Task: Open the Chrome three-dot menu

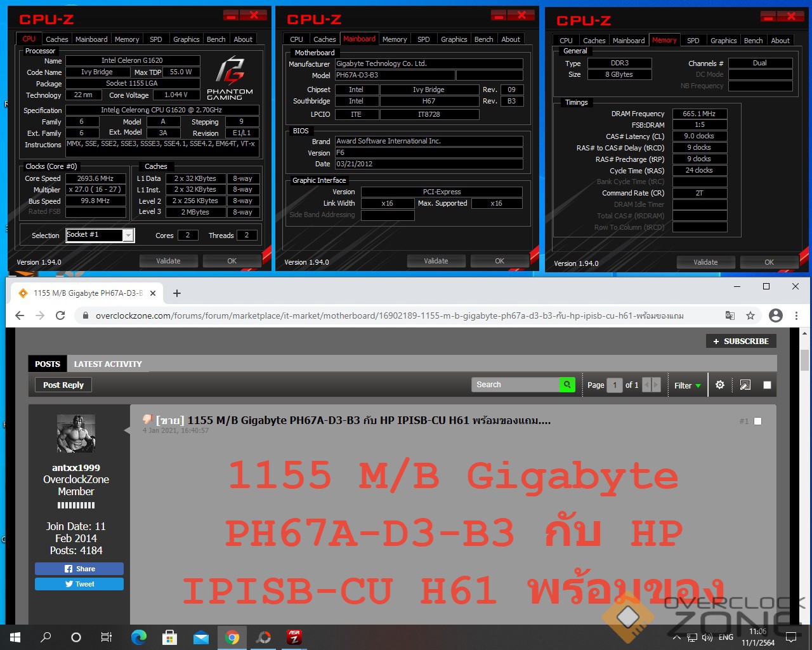Action: point(796,315)
